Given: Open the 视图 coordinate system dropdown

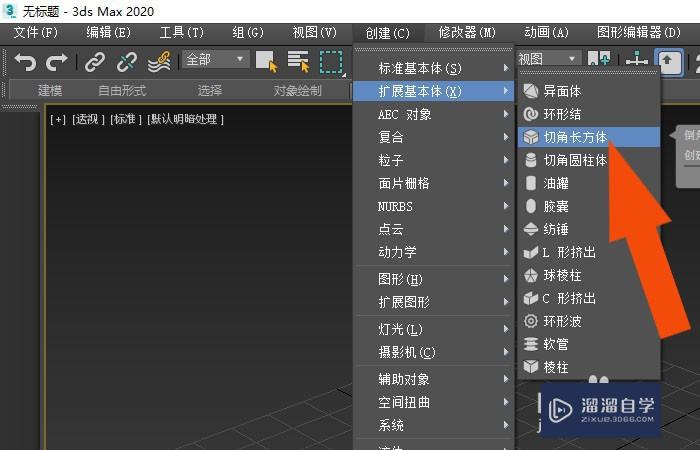Looking at the screenshot, I should [549, 58].
